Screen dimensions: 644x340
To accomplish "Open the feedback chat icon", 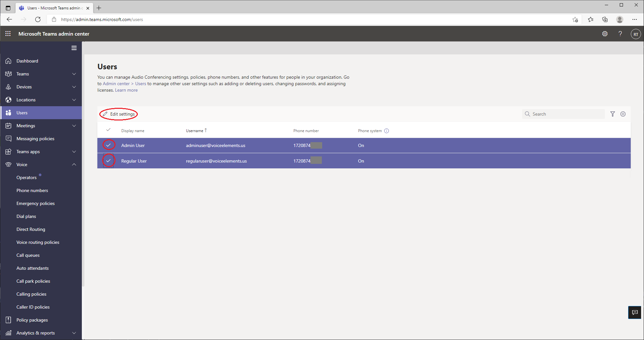I will click(635, 312).
